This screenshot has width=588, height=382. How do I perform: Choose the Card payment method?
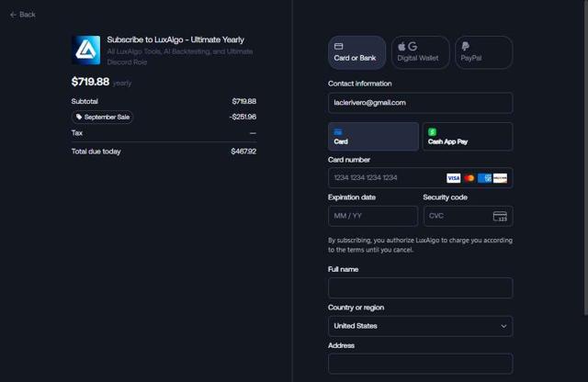tap(374, 137)
